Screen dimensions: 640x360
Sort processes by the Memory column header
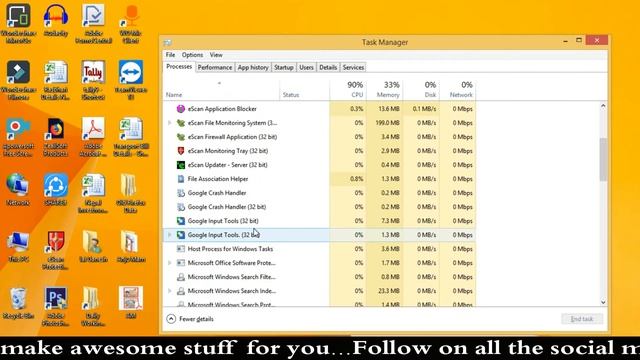click(x=384, y=89)
